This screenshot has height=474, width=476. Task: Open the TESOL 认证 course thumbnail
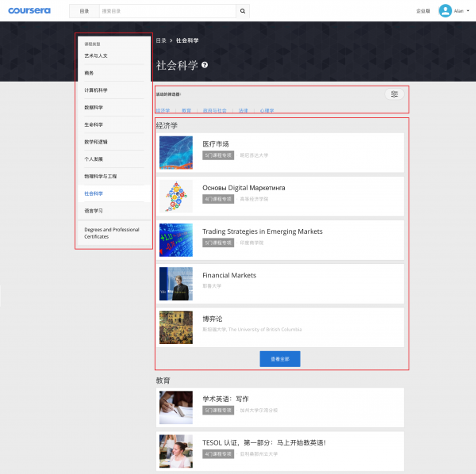click(x=176, y=451)
